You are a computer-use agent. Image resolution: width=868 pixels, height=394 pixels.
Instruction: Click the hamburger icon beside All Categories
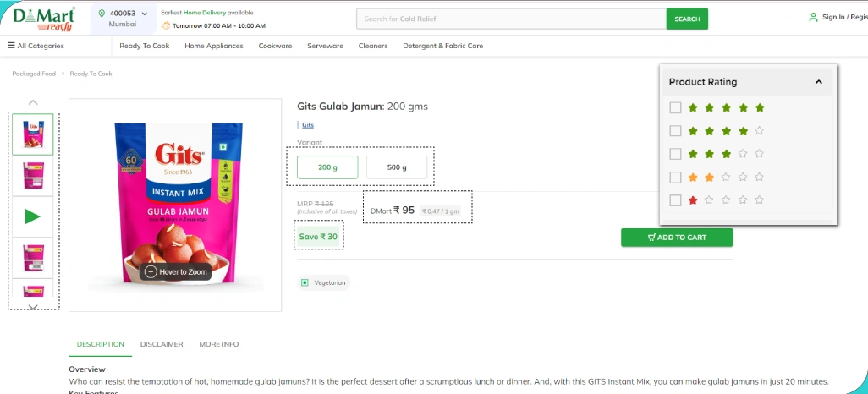[11, 46]
